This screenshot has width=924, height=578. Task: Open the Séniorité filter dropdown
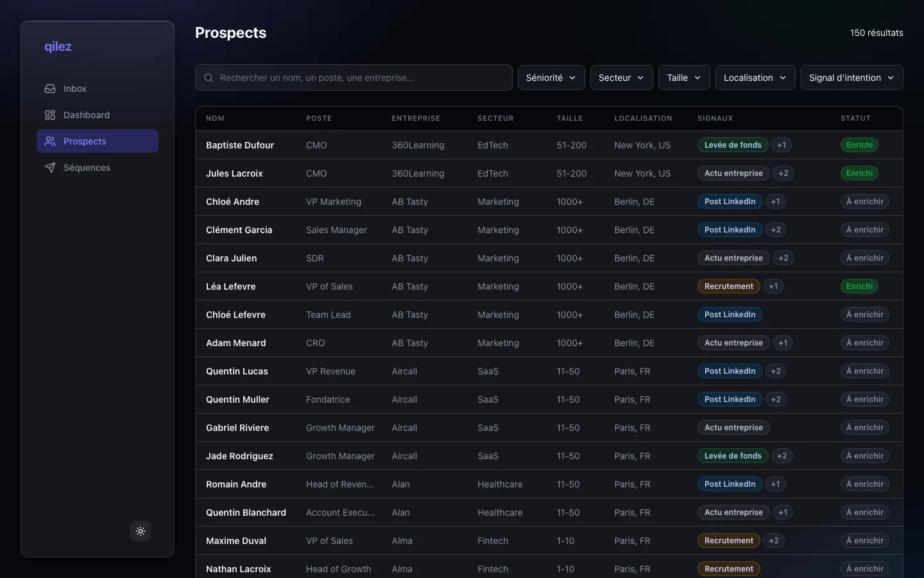point(551,78)
